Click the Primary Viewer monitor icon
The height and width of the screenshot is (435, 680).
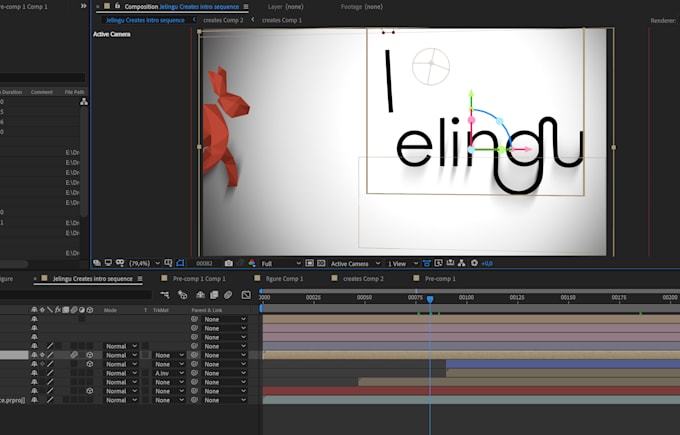[108, 263]
